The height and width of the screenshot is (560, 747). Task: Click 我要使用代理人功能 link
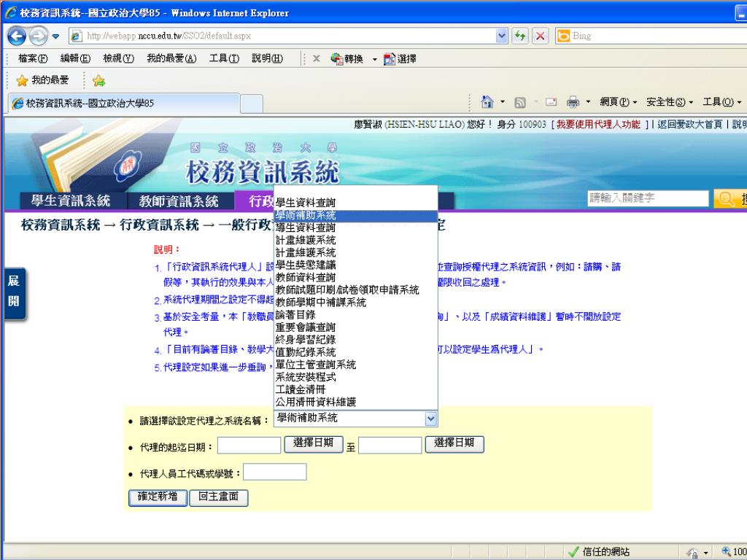(x=598, y=124)
